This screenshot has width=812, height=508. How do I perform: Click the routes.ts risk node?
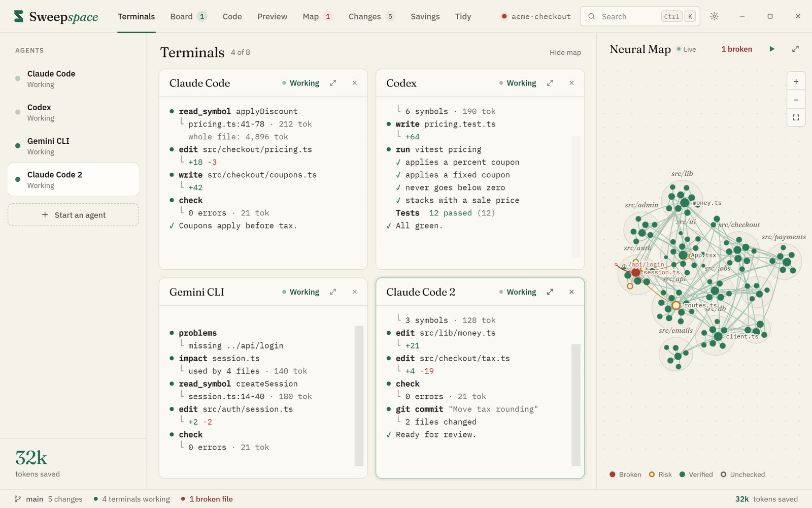pos(676,306)
